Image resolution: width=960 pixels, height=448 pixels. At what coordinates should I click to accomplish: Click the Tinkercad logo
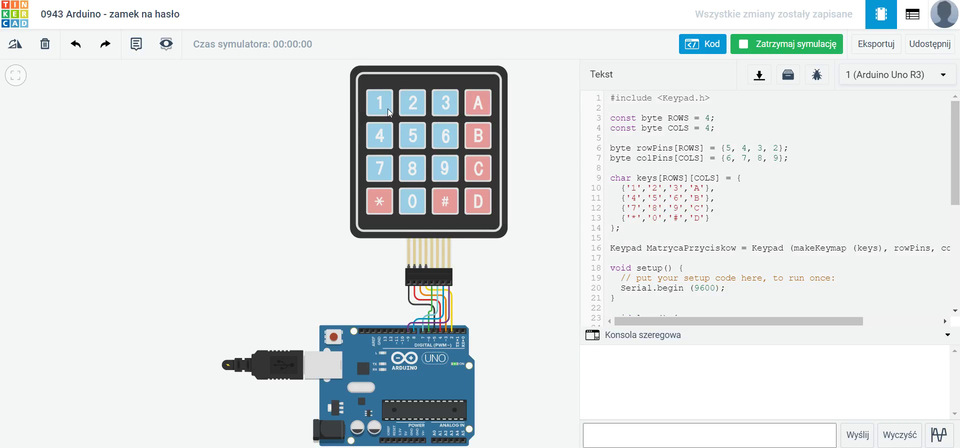click(14, 15)
